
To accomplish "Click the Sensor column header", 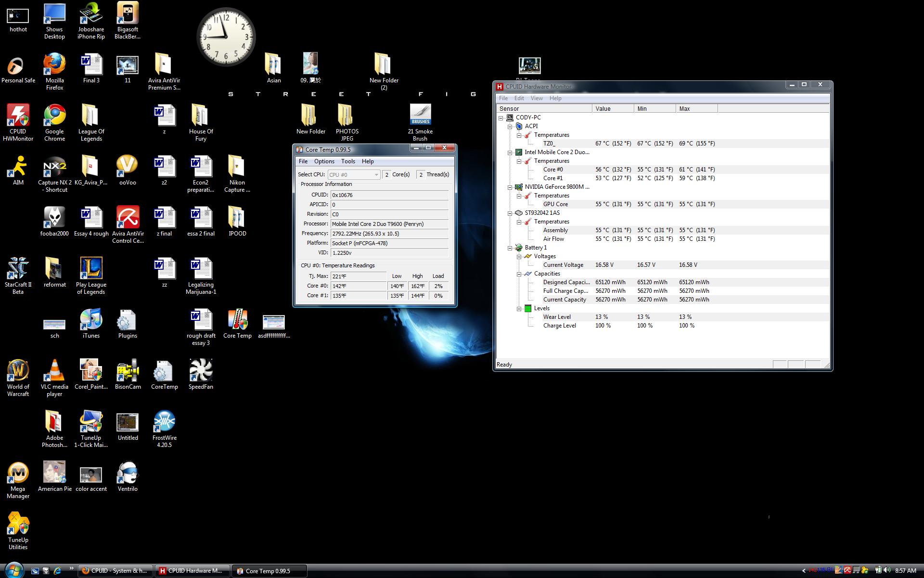I will coord(544,109).
